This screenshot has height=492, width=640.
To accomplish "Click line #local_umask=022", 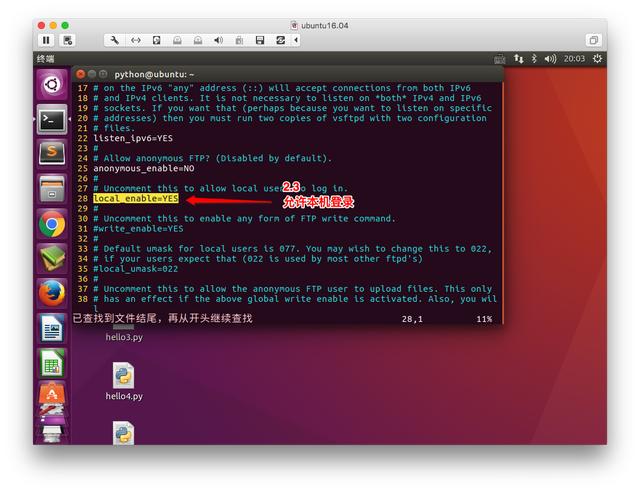I will click(x=136, y=269).
